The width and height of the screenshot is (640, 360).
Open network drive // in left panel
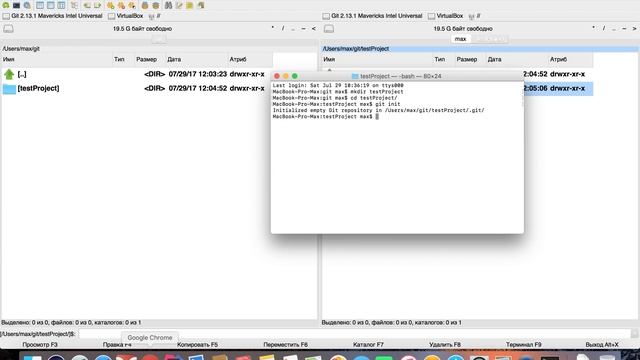[155, 16]
